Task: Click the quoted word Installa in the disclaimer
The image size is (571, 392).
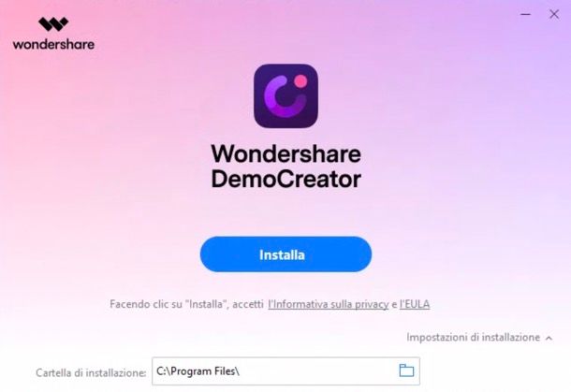Action: coord(206,304)
